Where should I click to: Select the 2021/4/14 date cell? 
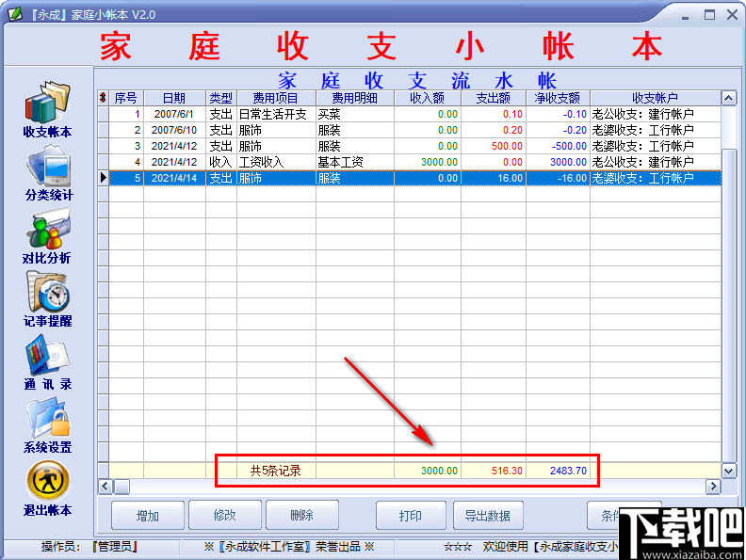pos(174,178)
